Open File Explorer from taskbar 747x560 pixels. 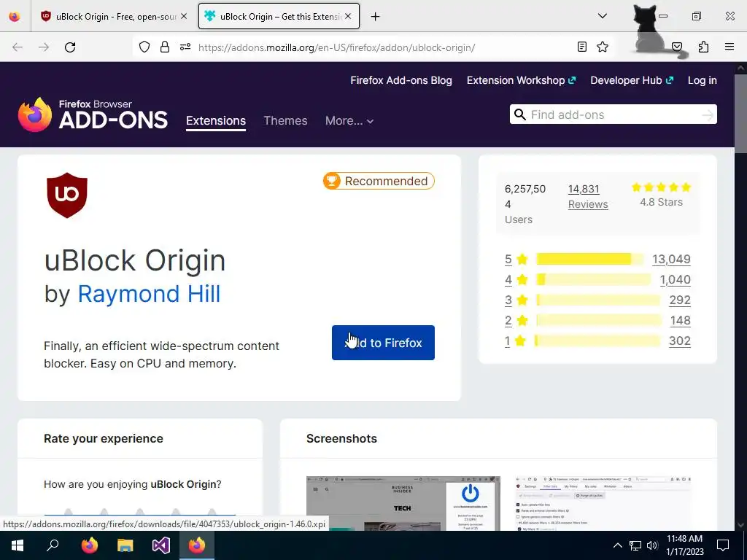tap(125, 545)
